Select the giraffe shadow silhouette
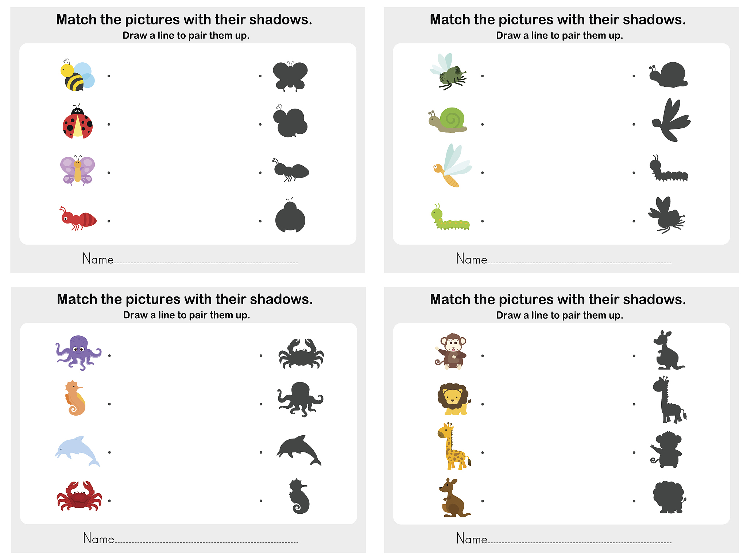 (669, 400)
